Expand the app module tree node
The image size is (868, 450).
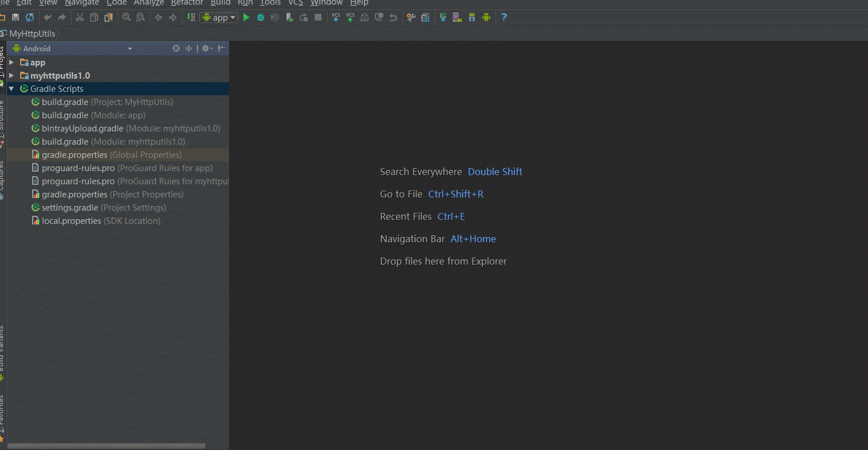(11, 62)
